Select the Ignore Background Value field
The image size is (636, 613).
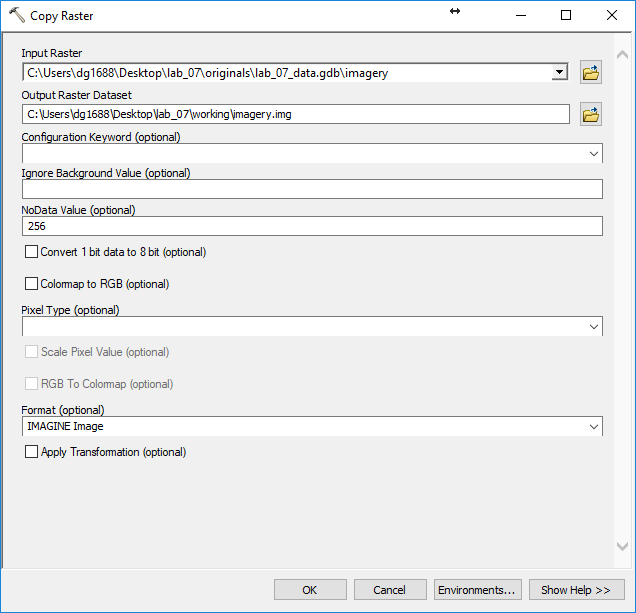tap(311, 189)
